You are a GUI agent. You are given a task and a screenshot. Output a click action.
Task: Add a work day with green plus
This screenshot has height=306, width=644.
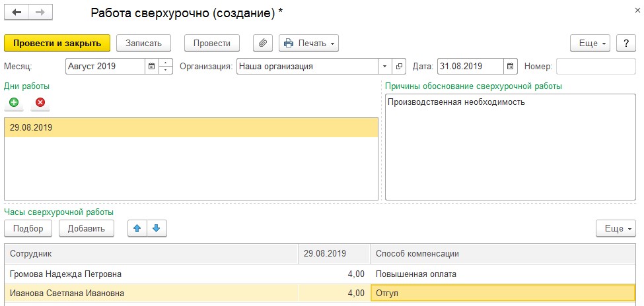pyautogui.click(x=14, y=102)
